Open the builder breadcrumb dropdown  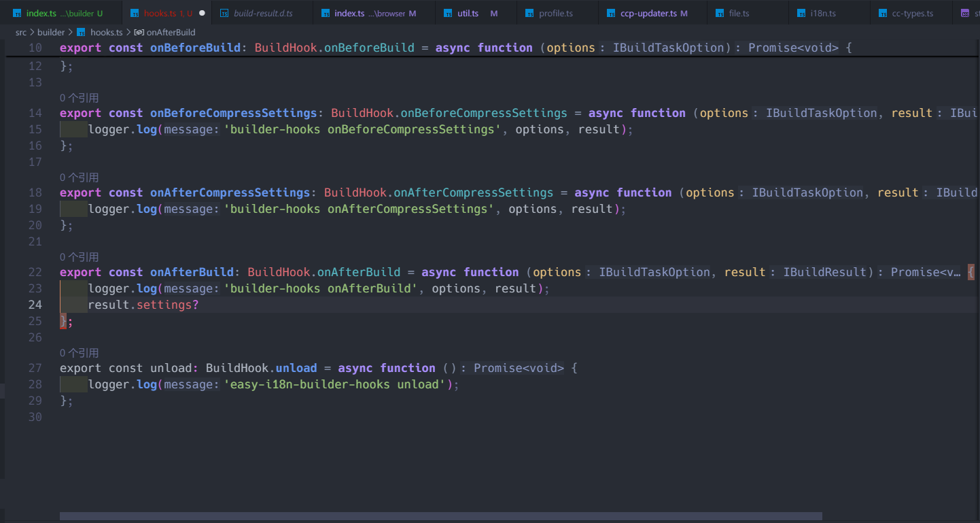point(51,32)
